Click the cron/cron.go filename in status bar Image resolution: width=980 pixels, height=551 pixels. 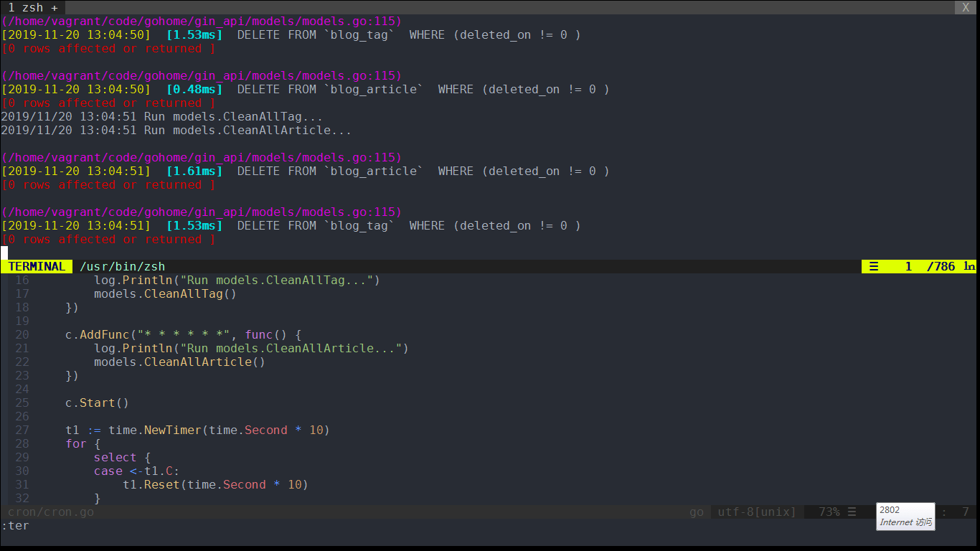pyautogui.click(x=51, y=512)
